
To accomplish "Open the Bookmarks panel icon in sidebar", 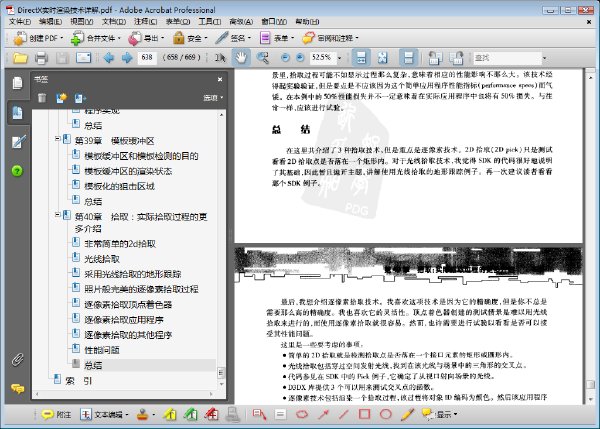I will pos(17,113).
